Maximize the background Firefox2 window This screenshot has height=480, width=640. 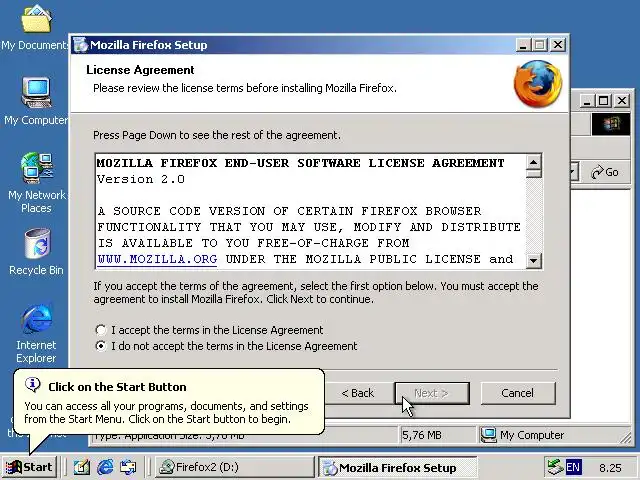[604, 100]
